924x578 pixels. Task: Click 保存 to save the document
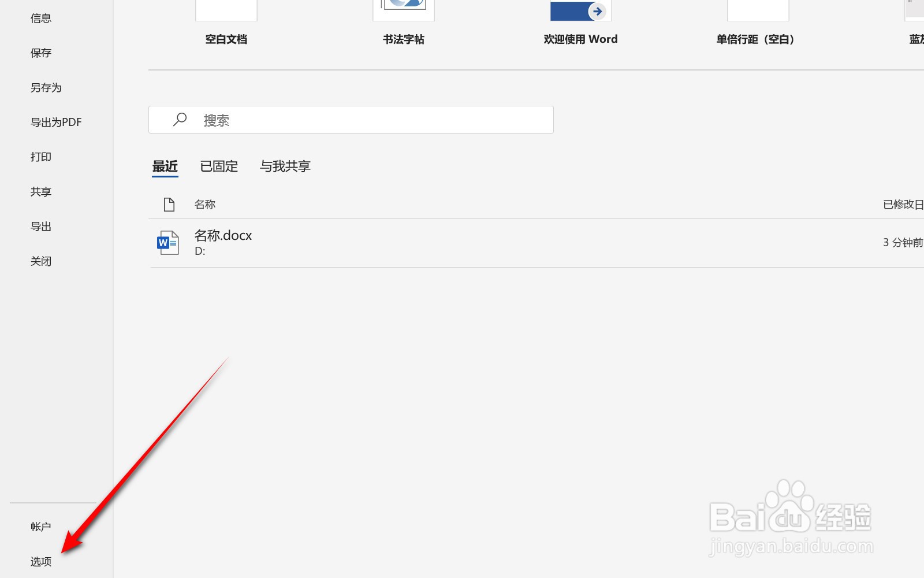[x=40, y=53]
